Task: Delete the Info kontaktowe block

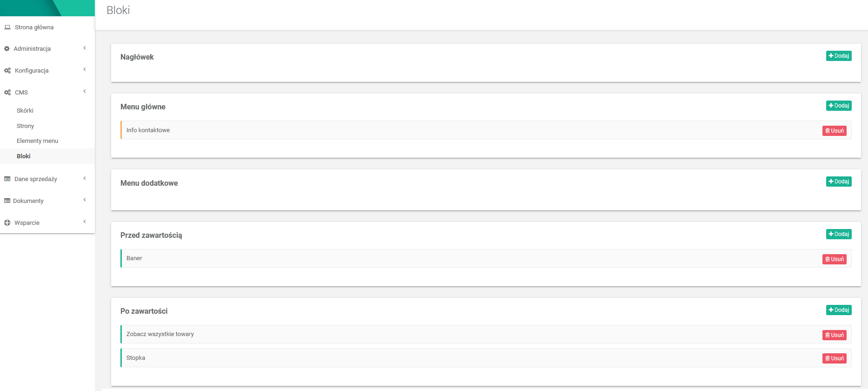Action: [x=834, y=131]
